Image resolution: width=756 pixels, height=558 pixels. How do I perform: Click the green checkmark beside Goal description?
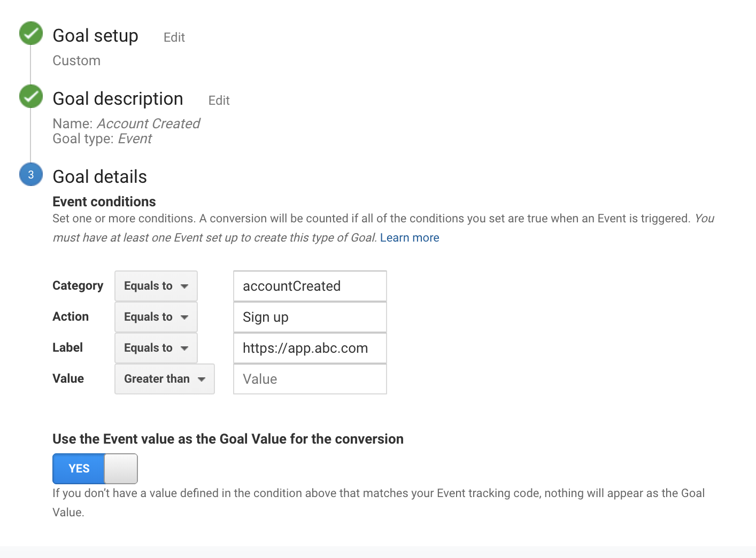(x=31, y=96)
